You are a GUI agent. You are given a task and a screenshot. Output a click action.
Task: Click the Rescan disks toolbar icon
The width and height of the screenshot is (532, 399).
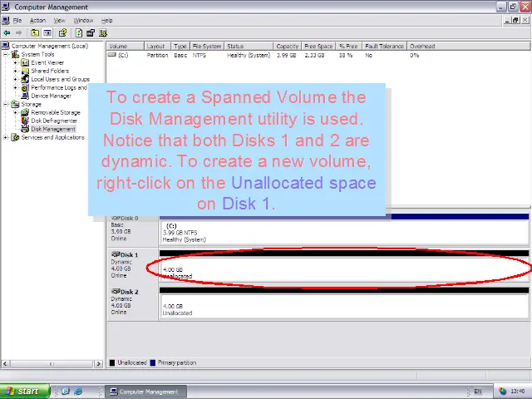click(x=91, y=33)
